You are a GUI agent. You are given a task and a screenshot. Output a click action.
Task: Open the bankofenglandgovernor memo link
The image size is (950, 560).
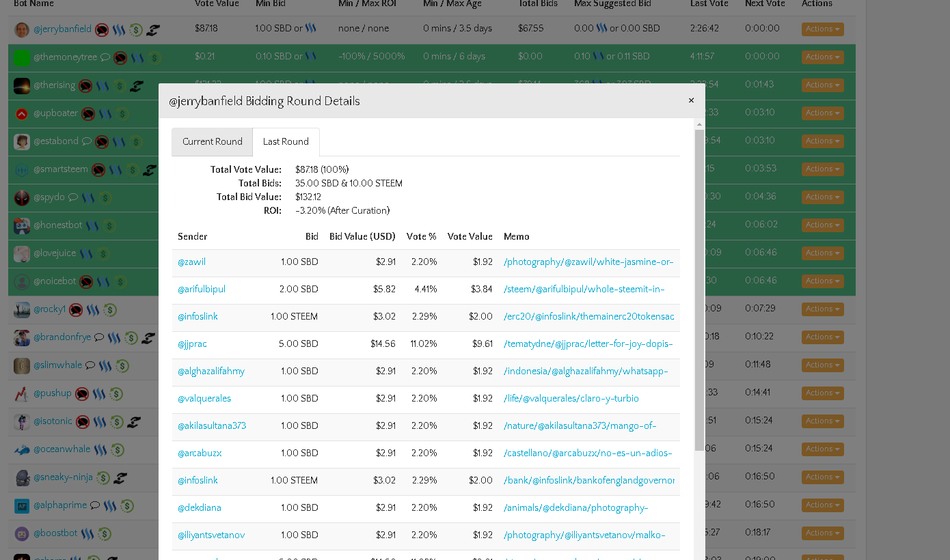tap(589, 481)
